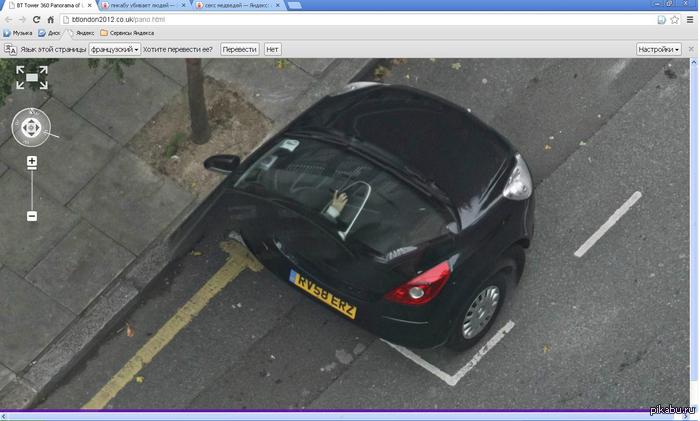The height and width of the screenshot is (421, 700).
Task: Enter fullscreen panorama view
Action: point(31,78)
